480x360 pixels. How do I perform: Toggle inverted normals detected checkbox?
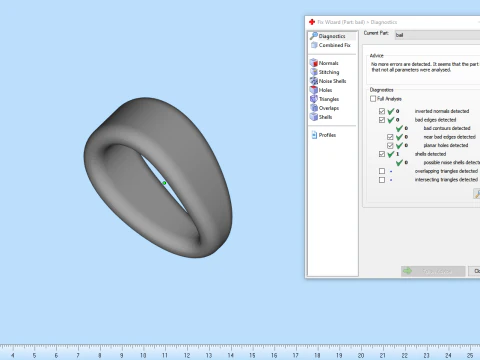pyautogui.click(x=382, y=111)
